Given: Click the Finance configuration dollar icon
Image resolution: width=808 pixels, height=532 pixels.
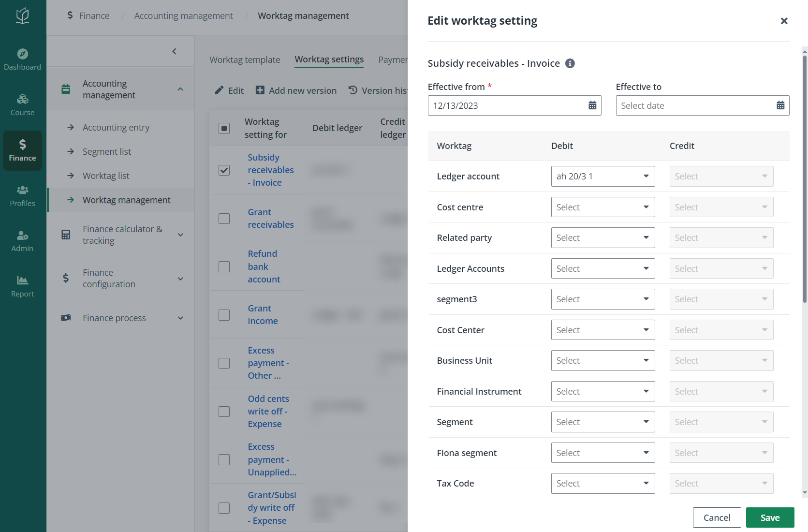Looking at the screenshot, I should coord(66,278).
